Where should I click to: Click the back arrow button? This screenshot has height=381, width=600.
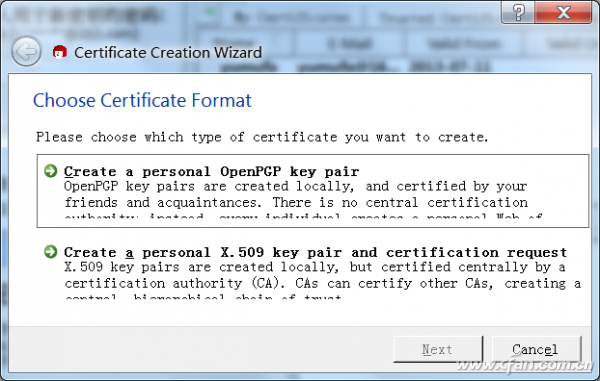(x=26, y=51)
